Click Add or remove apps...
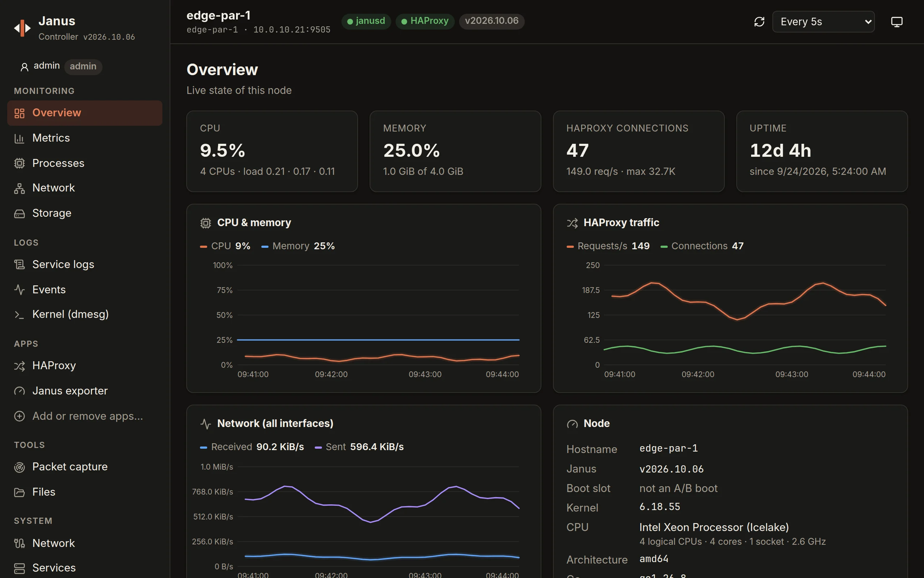Screen dimensions: 924x578 pos(85,416)
